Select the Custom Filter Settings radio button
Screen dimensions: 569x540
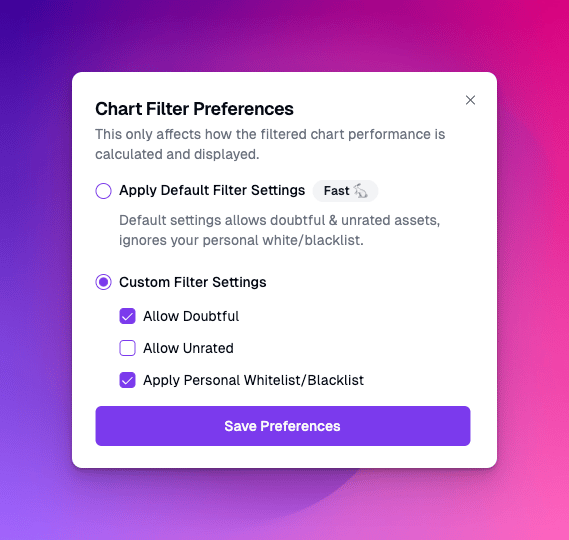pos(103,282)
